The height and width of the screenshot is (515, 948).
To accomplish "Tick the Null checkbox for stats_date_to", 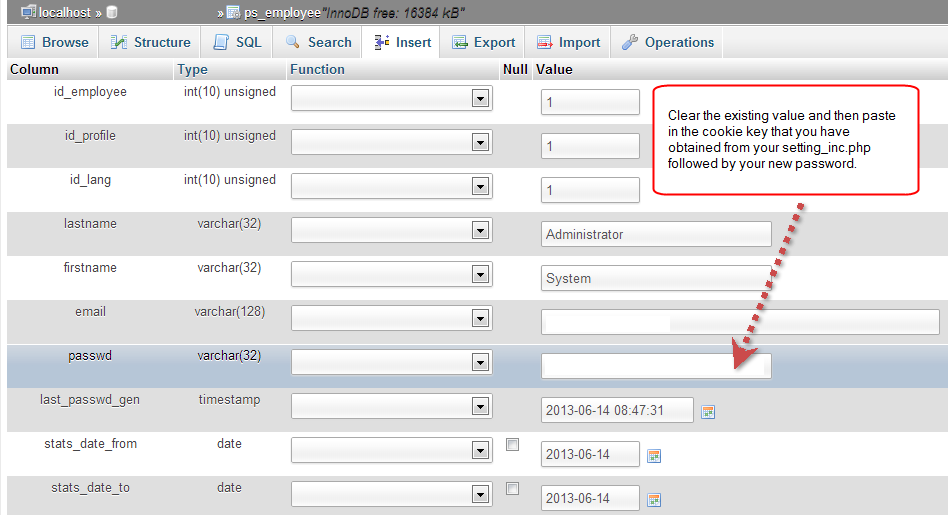I will tap(513, 488).
